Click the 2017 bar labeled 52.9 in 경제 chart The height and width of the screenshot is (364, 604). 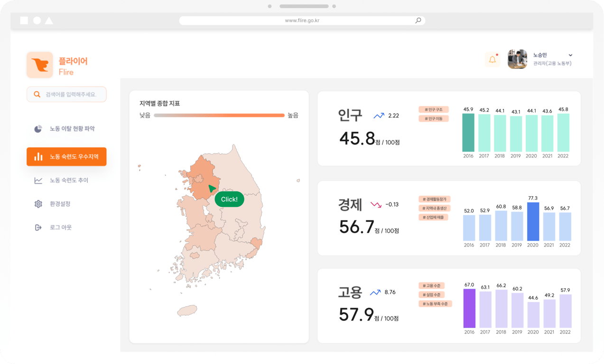click(485, 228)
